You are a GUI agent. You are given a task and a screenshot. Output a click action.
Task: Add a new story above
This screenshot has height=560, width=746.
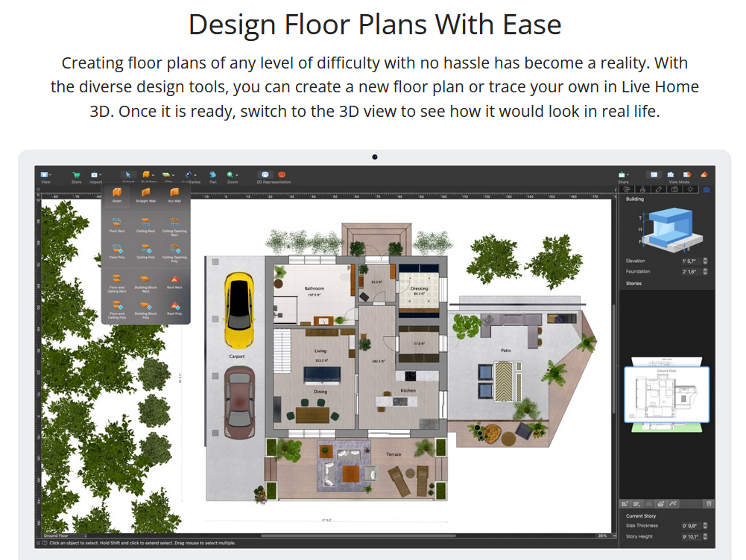[625, 504]
